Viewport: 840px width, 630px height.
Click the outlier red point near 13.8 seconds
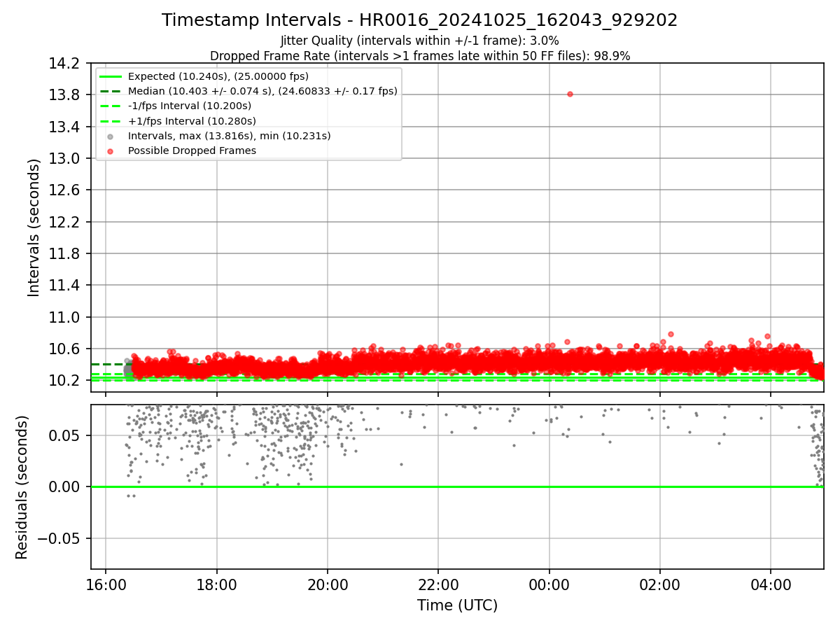(570, 94)
